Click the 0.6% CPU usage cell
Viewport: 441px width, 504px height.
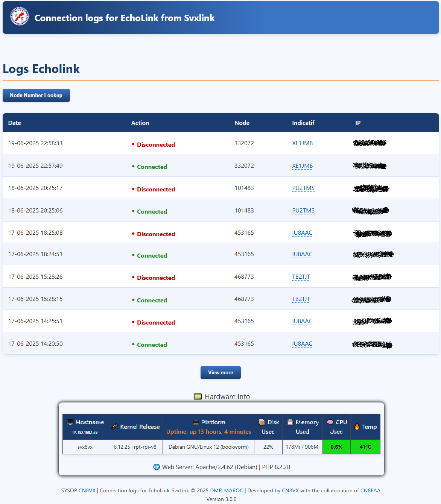tap(336, 447)
